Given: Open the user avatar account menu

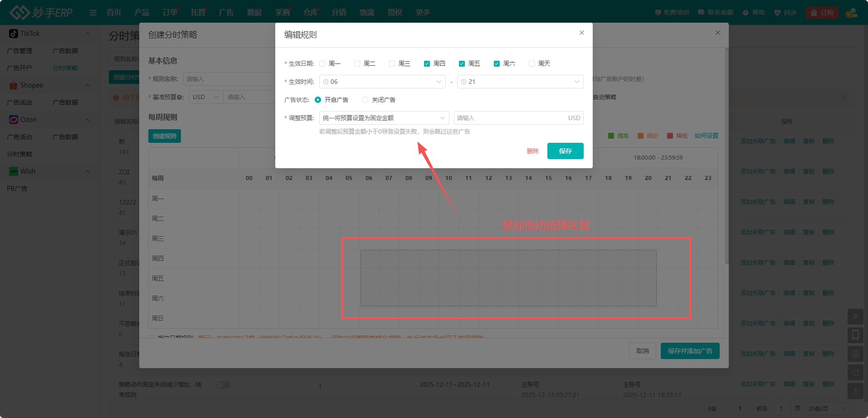Looking at the screenshot, I should click(851, 13).
